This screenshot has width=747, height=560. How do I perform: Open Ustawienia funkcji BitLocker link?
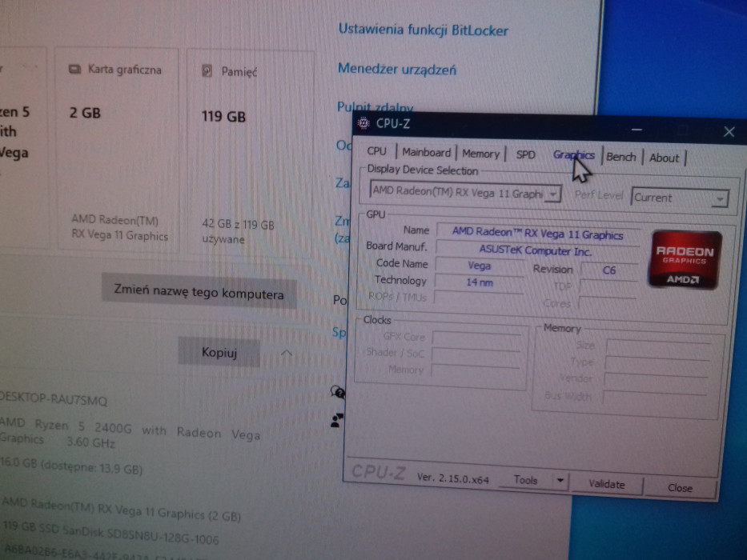[x=423, y=30]
